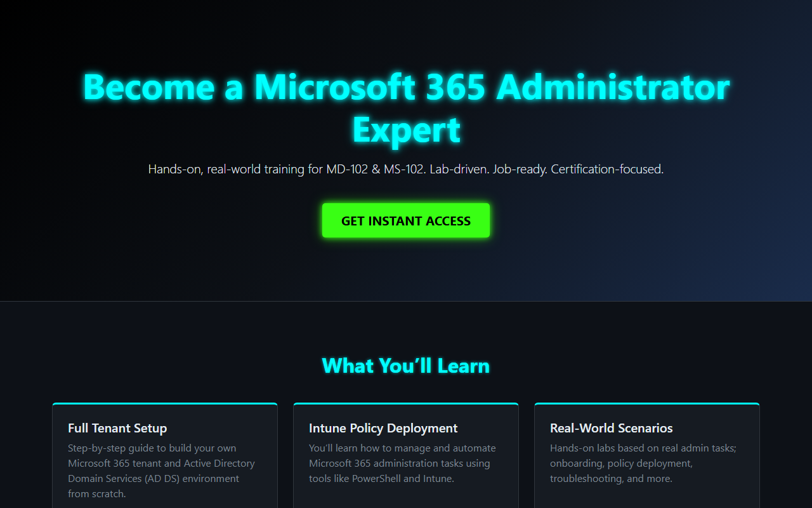The height and width of the screenshot is (508, 812).
Task: Click the "Hands-on labs based on real admin tasks" description
Action: tap(643, 463)
